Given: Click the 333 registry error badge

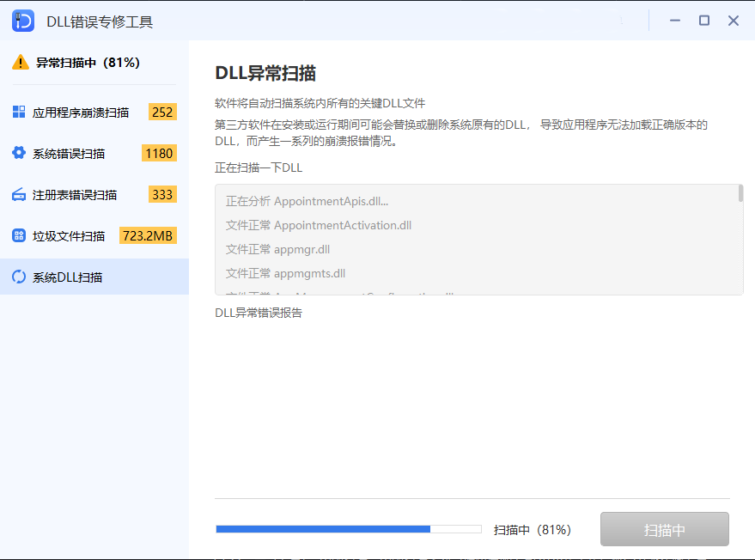Looking at the screenshot, I should point(162,194).
